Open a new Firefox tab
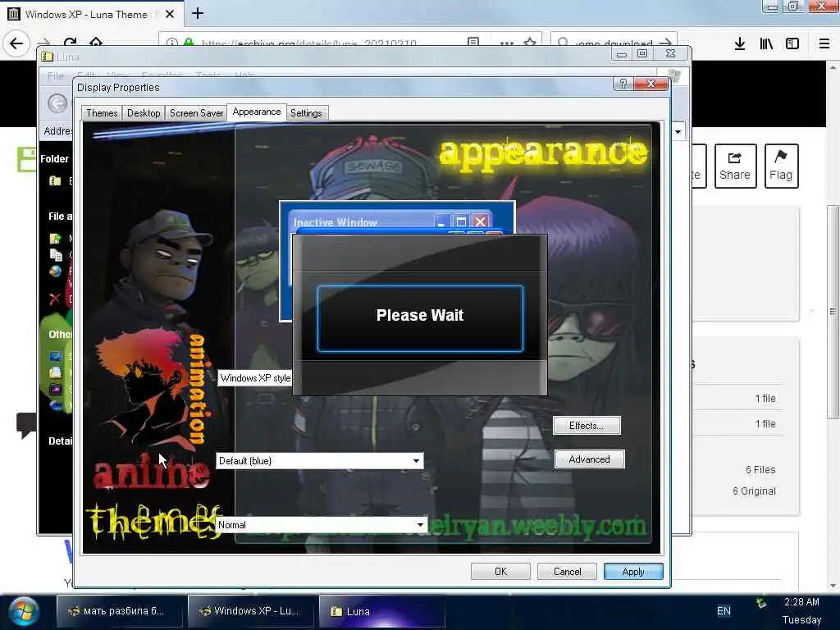 pyautogui.click(x=198, y=13)
